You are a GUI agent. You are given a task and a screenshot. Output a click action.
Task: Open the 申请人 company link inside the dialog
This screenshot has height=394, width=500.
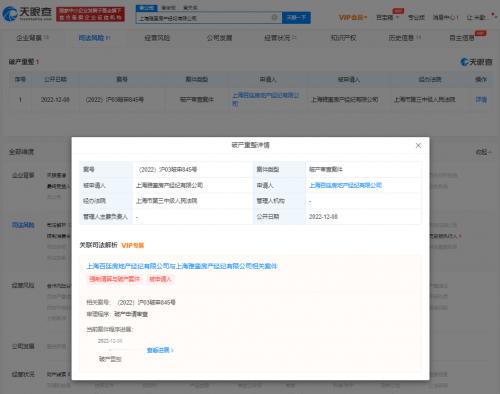pos(345,185)
